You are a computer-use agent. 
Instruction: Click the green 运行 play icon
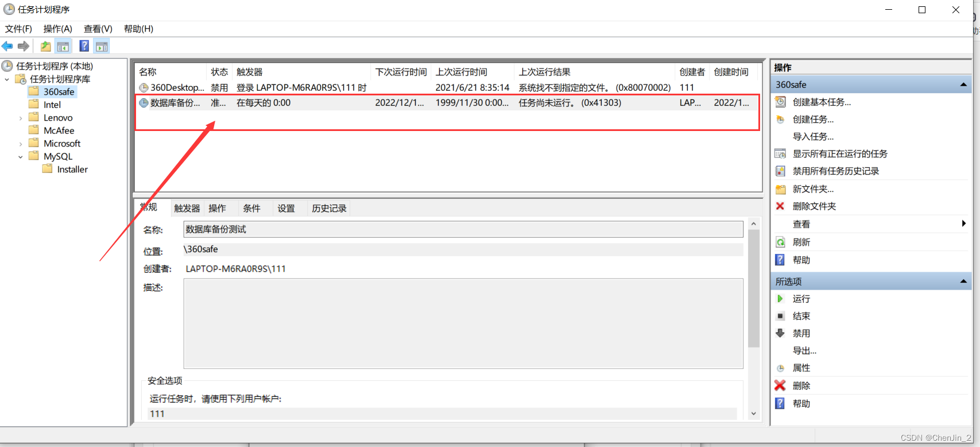point(780,299)
